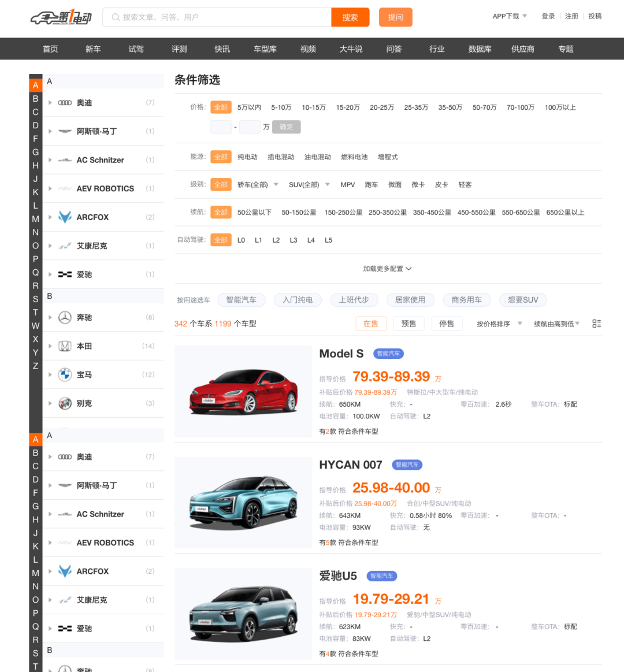
Task: Switch to the 在售 tab
Action: (371, 324)
